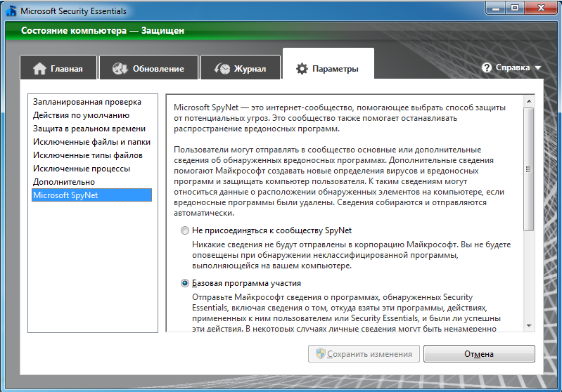Click the globe icon on Обновление tab
This screenshot has width=562, height=392.
point(120,68)
